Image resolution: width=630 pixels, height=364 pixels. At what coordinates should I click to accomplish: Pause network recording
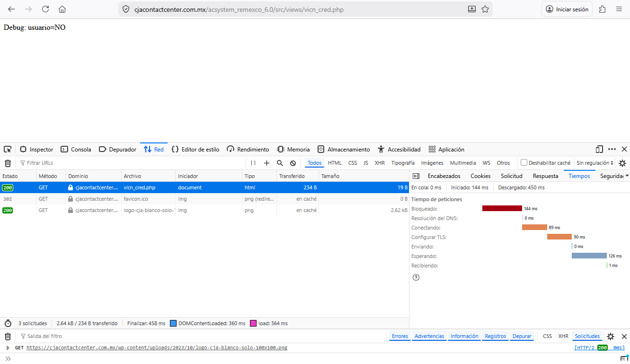tap(253, 163)
